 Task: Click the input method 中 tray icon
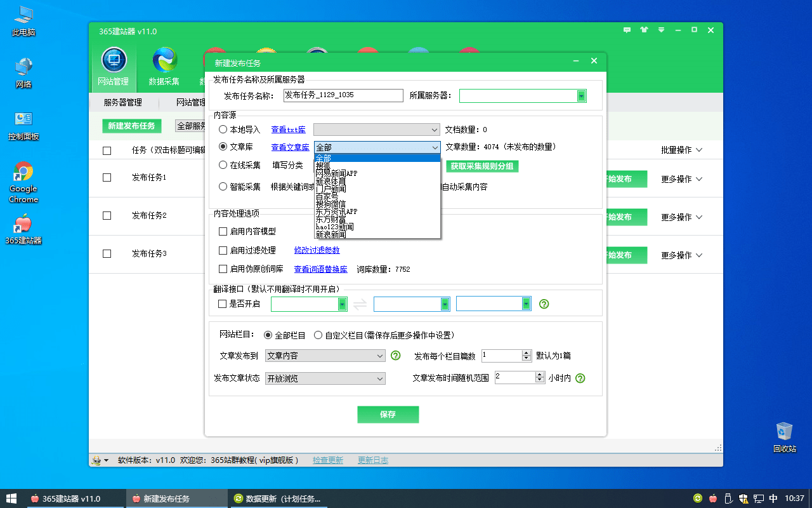(773, 498)
